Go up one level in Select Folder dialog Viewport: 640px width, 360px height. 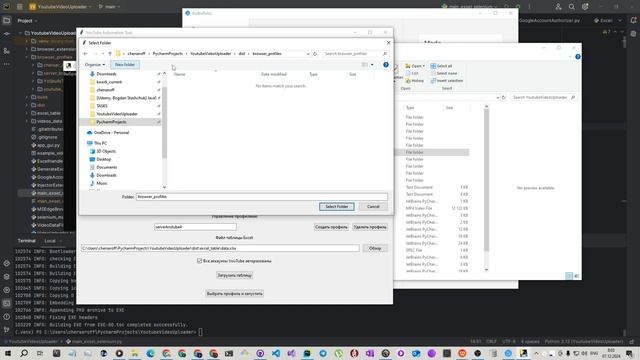tap(110, 54)
